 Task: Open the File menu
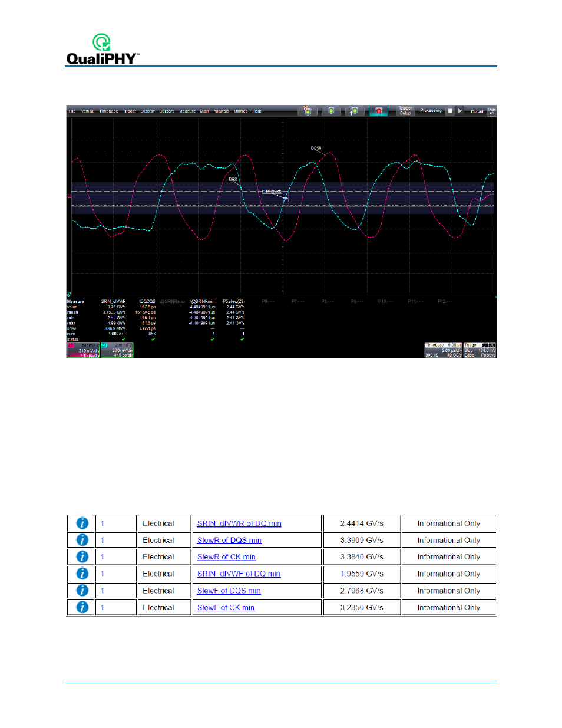[x=72, y=111]
